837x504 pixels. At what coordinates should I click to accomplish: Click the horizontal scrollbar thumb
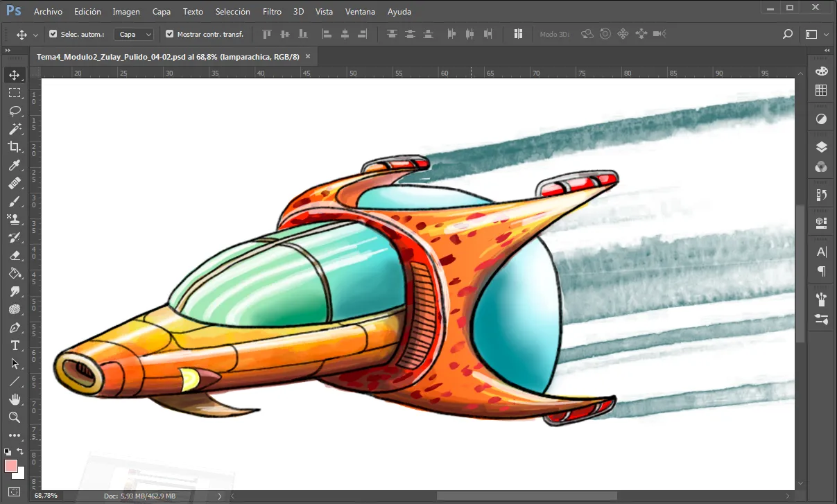[x=526, y=496]
